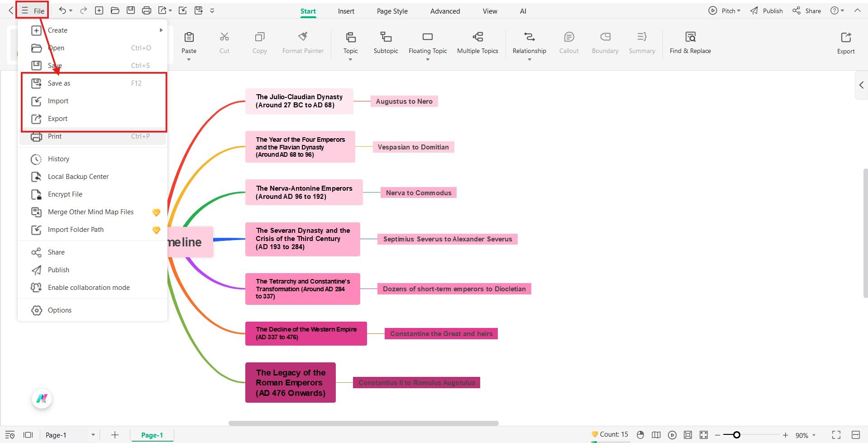The image size is (868, 443).
Task: Insert a Callout
Action: [568, 43]
